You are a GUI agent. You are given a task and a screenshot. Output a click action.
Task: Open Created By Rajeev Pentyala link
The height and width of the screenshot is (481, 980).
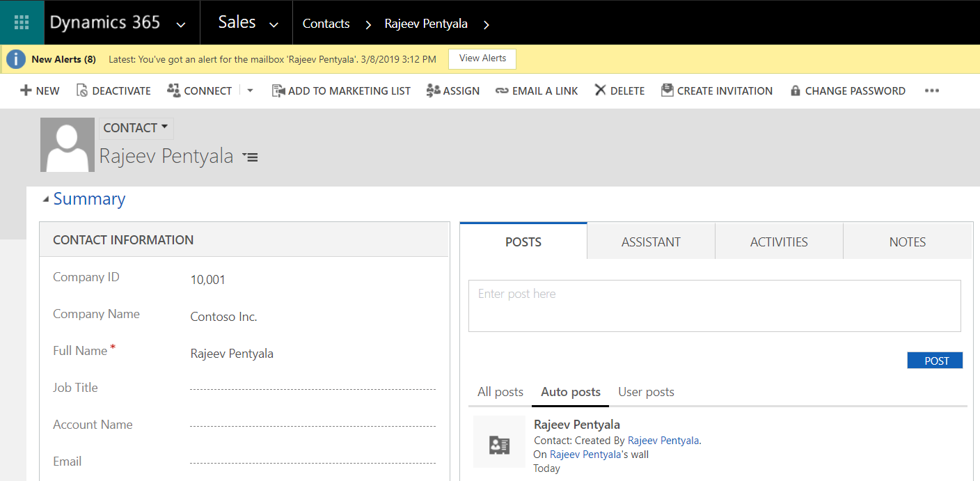point(664,441)
